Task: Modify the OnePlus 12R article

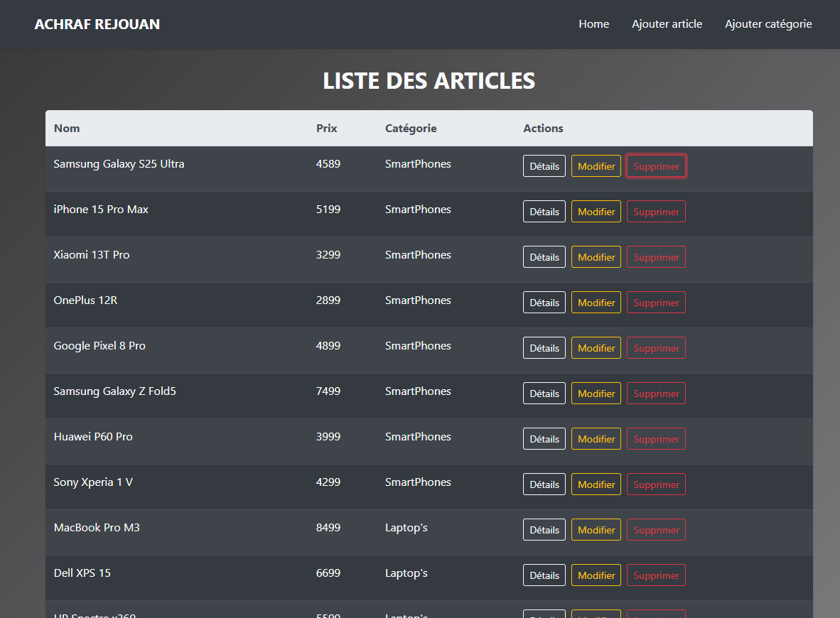Action: point(596,303)
